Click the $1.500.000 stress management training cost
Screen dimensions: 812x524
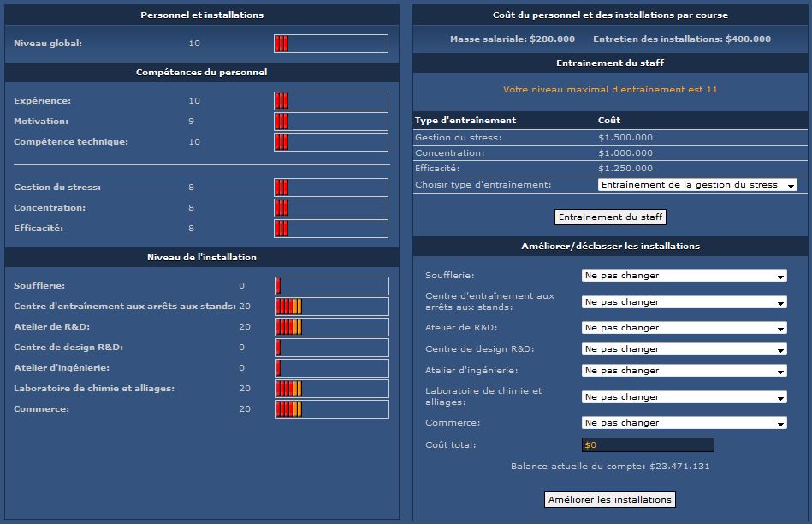pyautogui.click(x=625, y=138)
